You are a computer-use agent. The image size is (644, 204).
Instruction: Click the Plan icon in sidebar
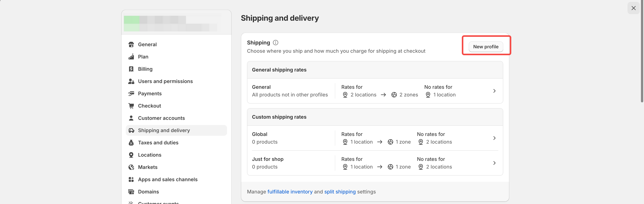[131, 57]
